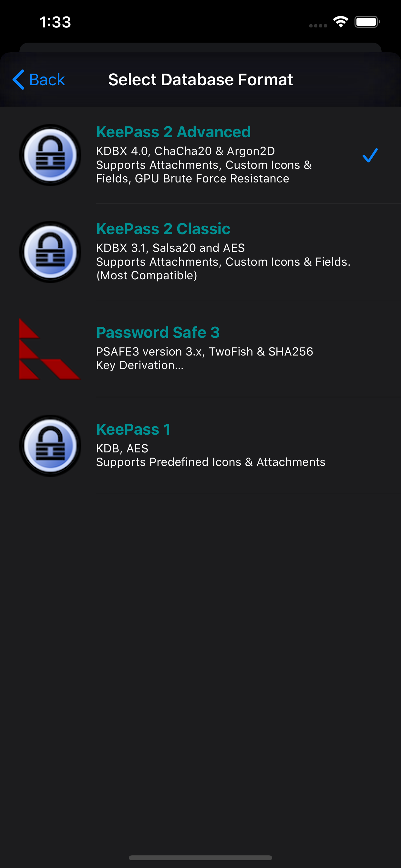Tap the KeePass 1 lock icon
The height and width of the screenshot is (868, 401).
click(50, 445)
